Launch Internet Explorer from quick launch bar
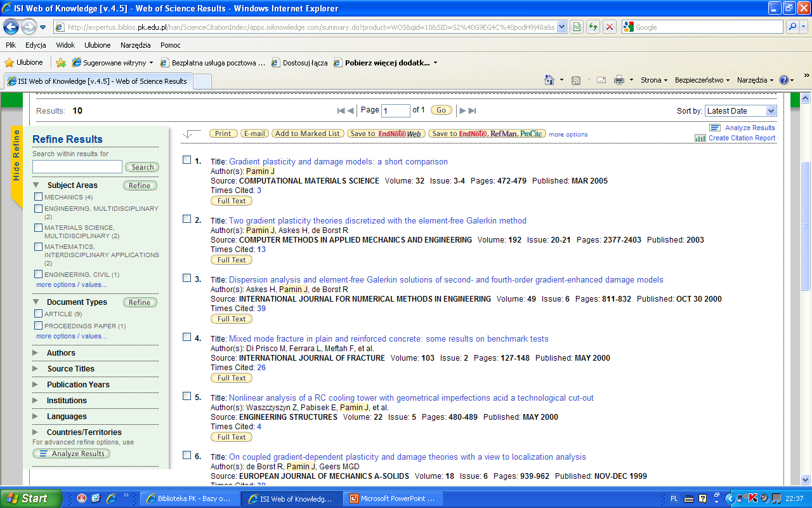812x508 pixels. (111, 498)
